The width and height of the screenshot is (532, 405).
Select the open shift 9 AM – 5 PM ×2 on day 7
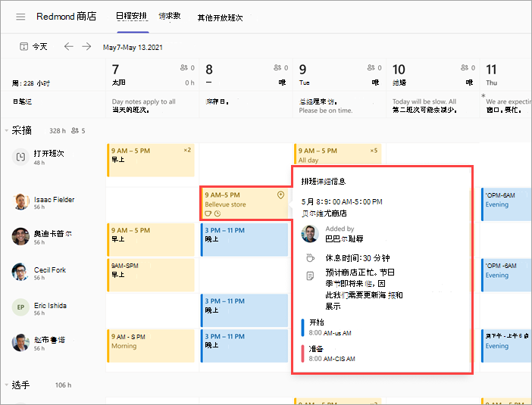[x=151, y=160]
